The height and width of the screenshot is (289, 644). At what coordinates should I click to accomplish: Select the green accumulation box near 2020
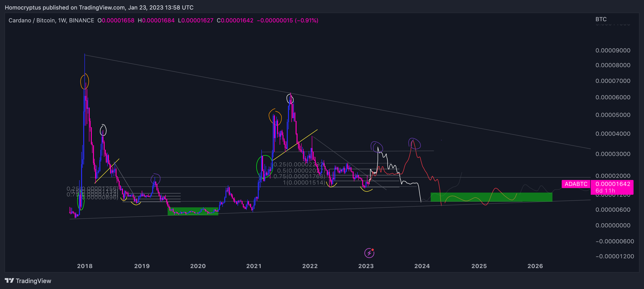pyautogui.click(x=193, y=211)
